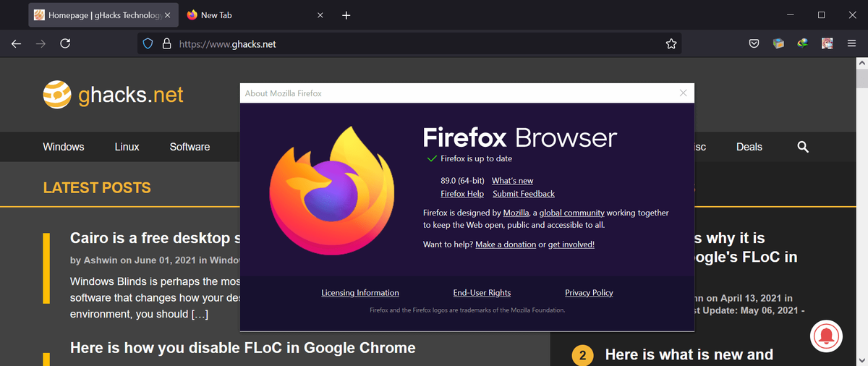The height and width of the screenshot is (366, 868).
Task: Close the About Mozilla Firefox dialog
Action: point(684,93)
